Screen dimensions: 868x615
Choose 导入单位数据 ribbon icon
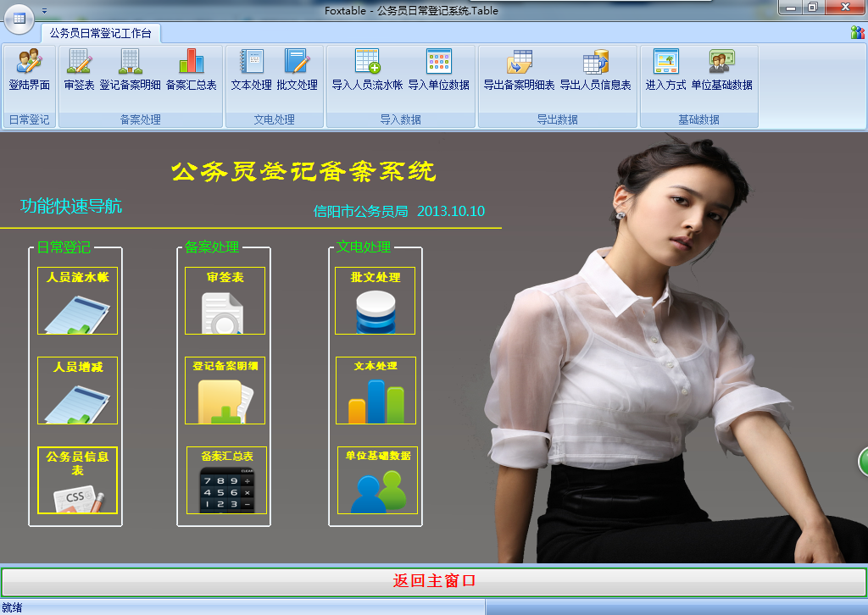(x=439, y=69)
